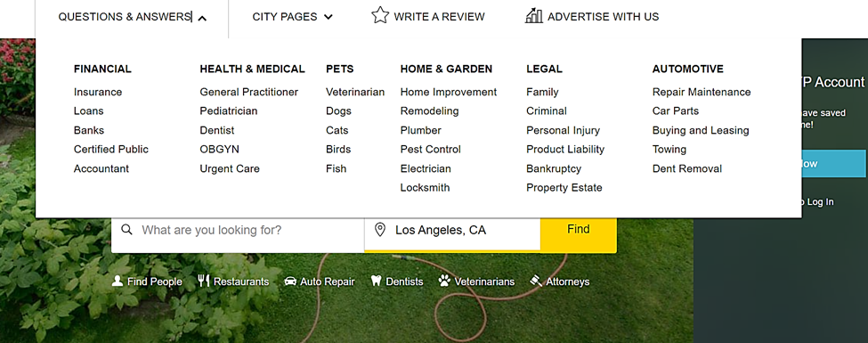Click the What are you looking for field

[x=238, y=230]
